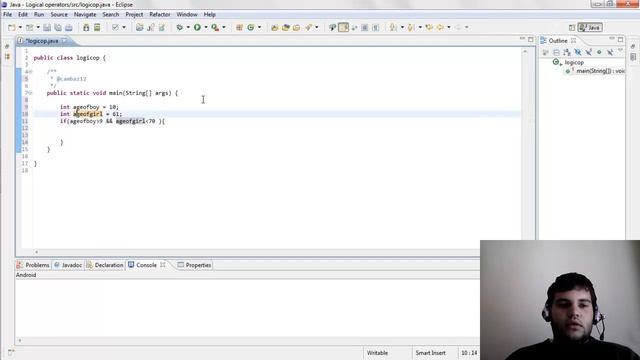Click the Previous Annotation arrow icon
The height and width of the screenshot is (360, 640).
coord(411,27)
